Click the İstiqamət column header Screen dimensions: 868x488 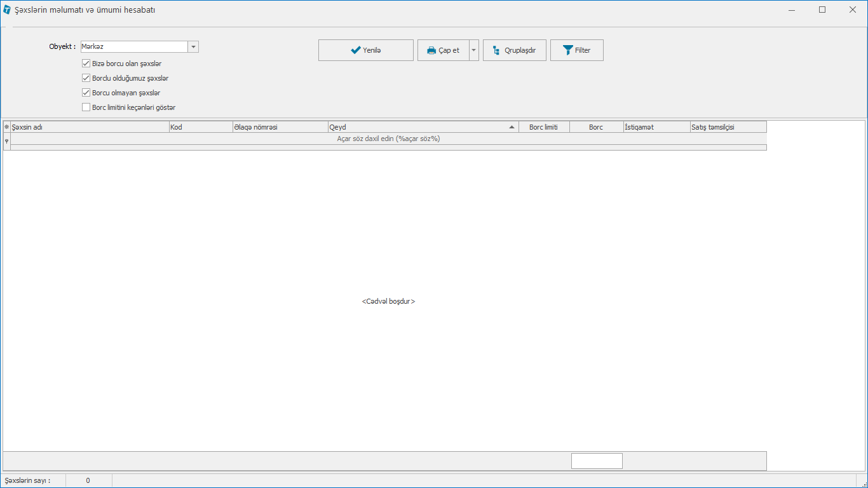(x=656, y=127)
